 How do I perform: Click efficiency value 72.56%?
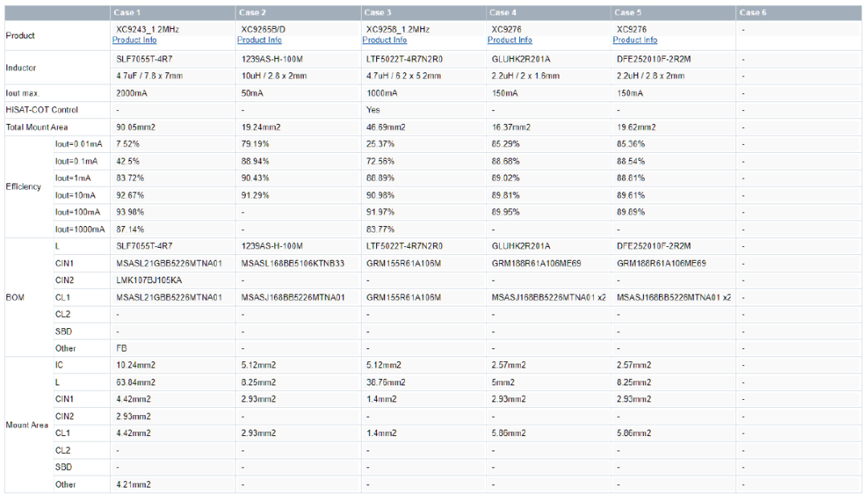pos(380,161)
